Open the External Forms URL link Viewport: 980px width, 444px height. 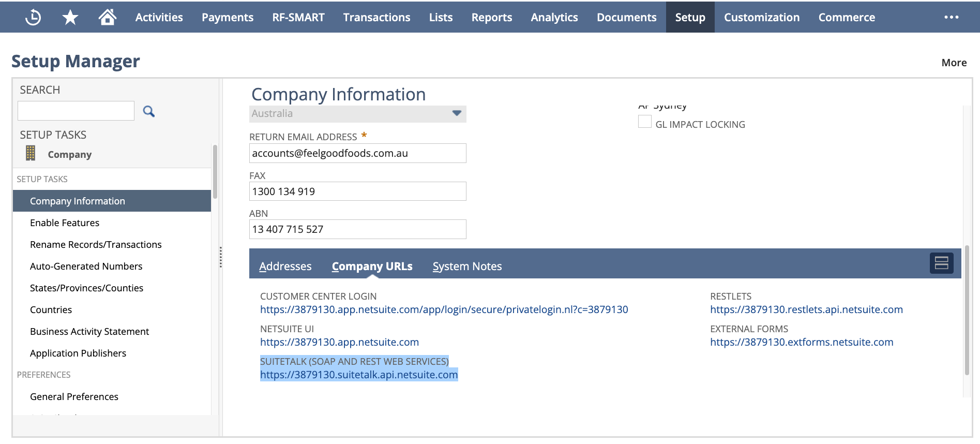click(x=802, y=342)
